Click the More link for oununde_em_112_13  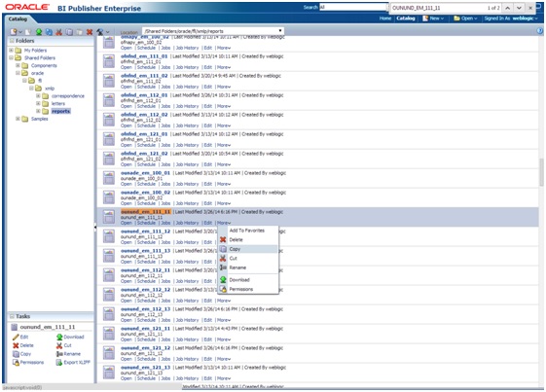coord(224,320)
